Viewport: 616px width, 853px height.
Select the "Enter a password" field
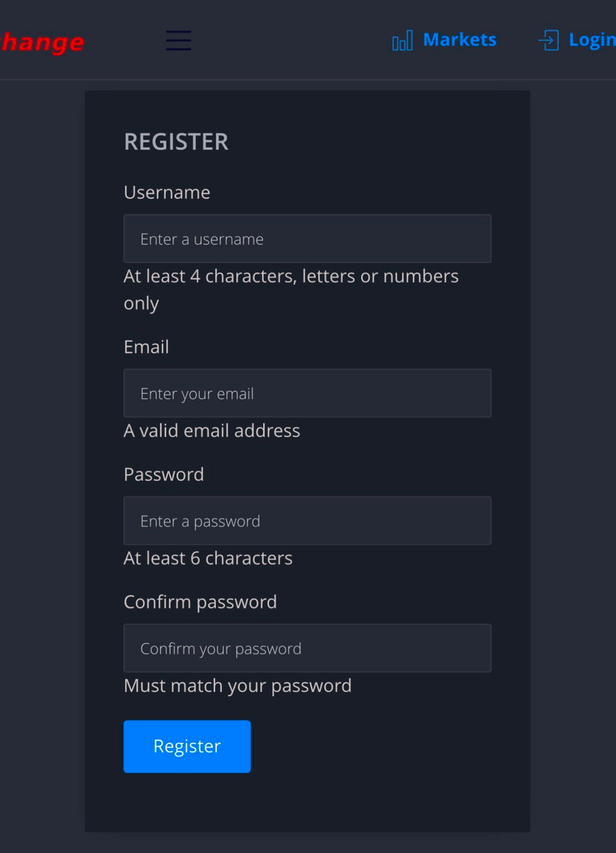coord(307,520)
